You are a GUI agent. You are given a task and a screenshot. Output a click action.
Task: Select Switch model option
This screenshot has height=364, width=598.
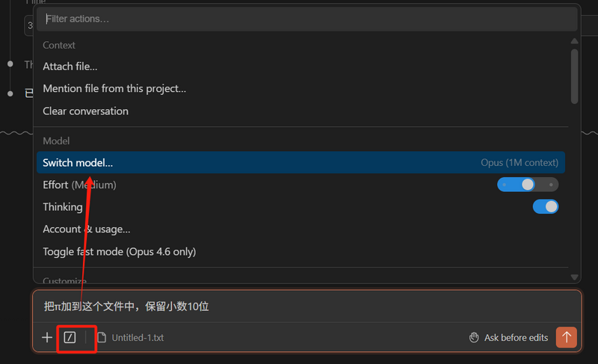coord(78,163)
